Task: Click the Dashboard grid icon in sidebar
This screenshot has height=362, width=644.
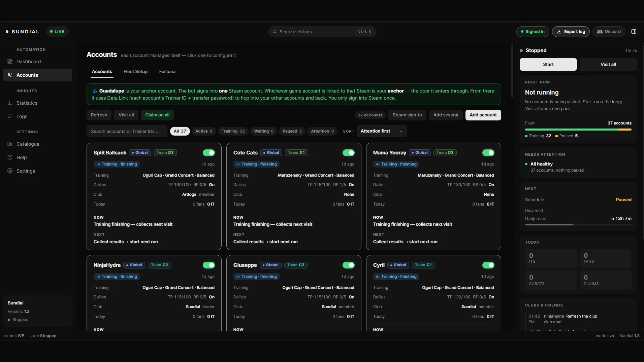Action: [x=10, y=62]
